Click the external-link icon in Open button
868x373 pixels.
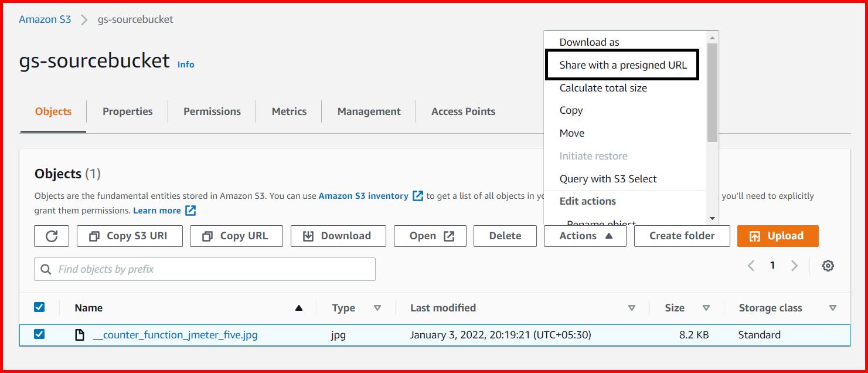[x=449, y=236]
